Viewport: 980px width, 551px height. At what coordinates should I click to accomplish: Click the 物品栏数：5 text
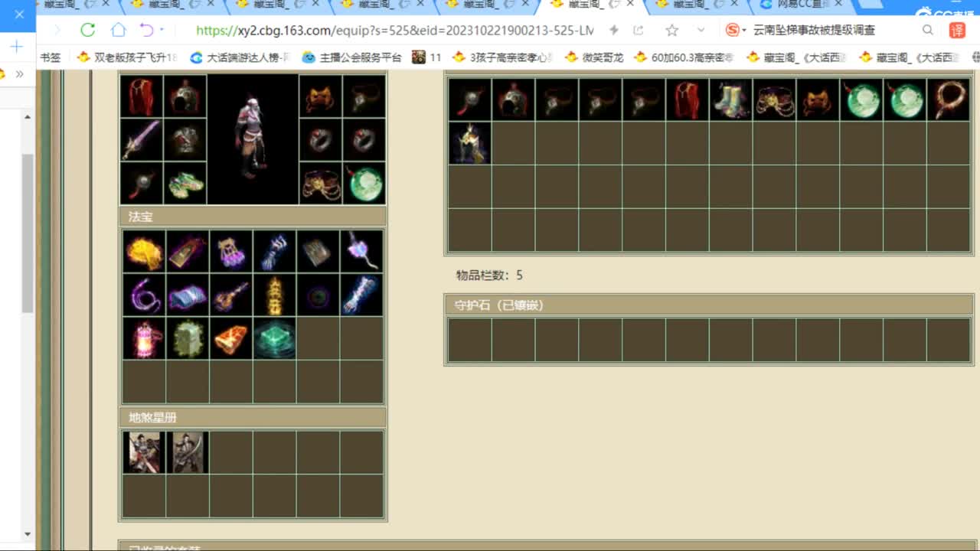pyautogui.click(x=489, y=275)
